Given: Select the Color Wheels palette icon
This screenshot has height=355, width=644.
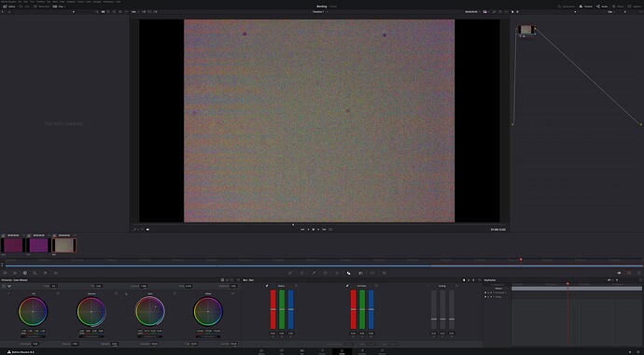Looking at the screenshot, I should point(25,273).
